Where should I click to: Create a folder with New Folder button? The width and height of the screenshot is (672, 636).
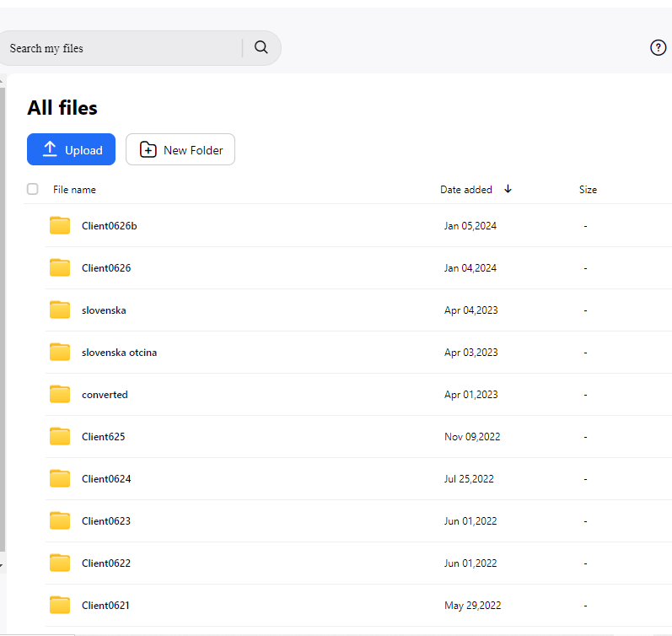180,149
